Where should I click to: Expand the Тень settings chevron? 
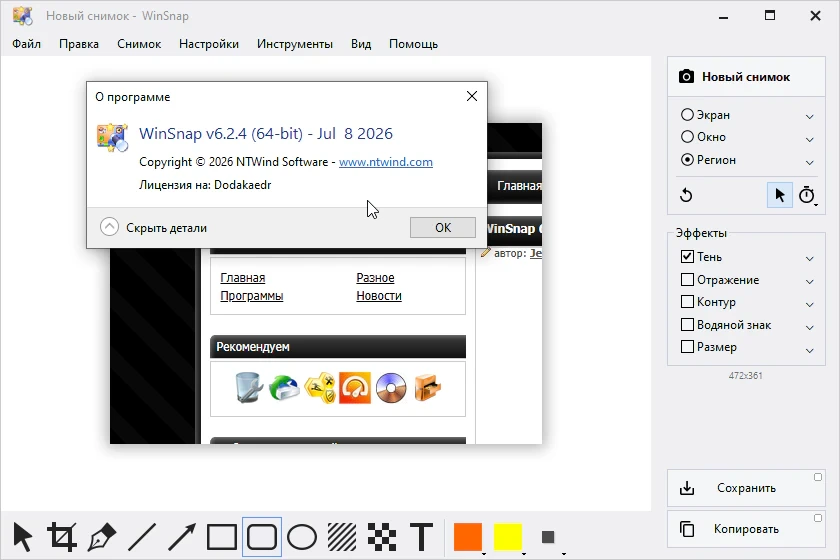[809, 259]
